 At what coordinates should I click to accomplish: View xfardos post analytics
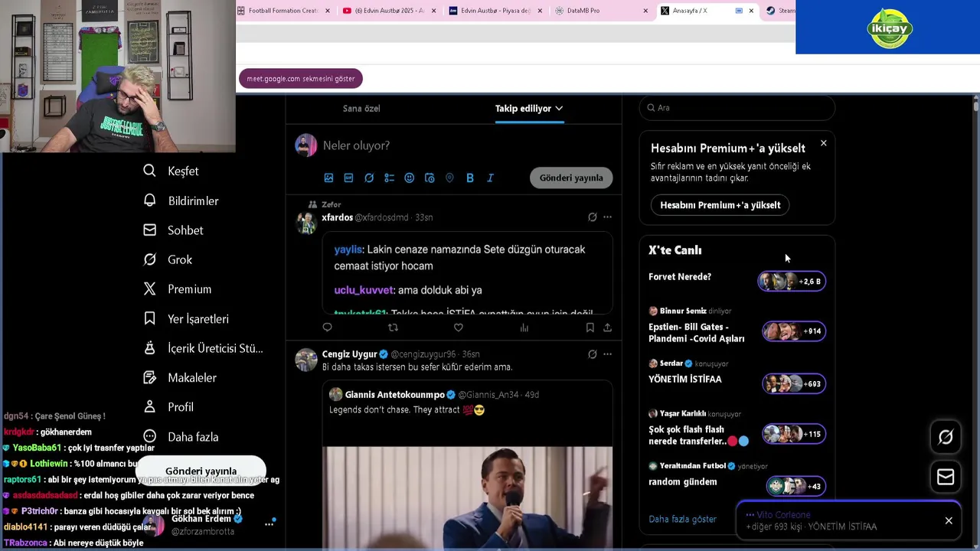pos(524,328)
